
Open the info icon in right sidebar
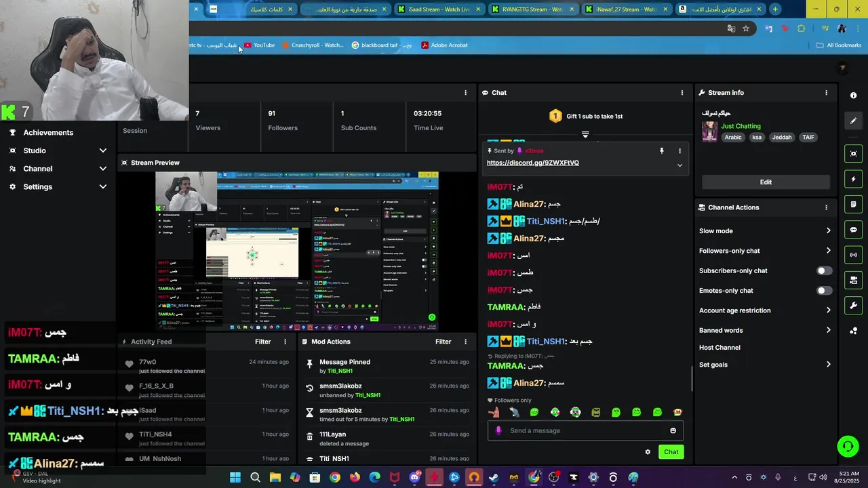pos(853,96)
